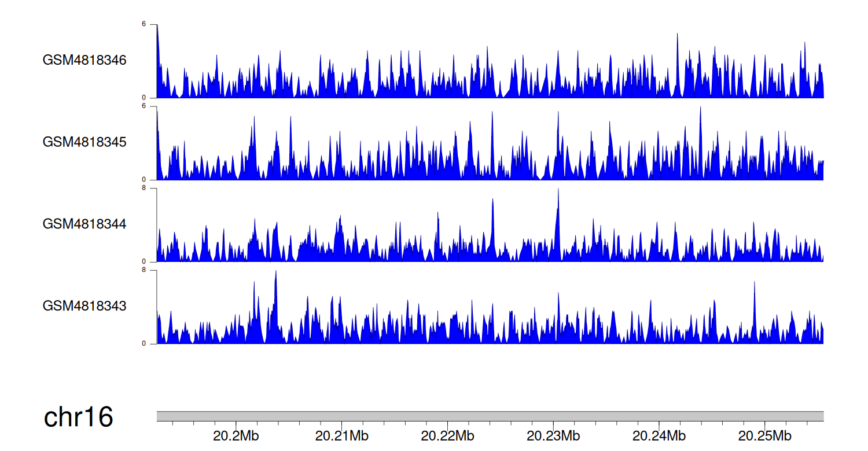The width and height of the screenshot is (868, 451).
Task: Select the GSM4818343 track name
Action: (84, 306)
